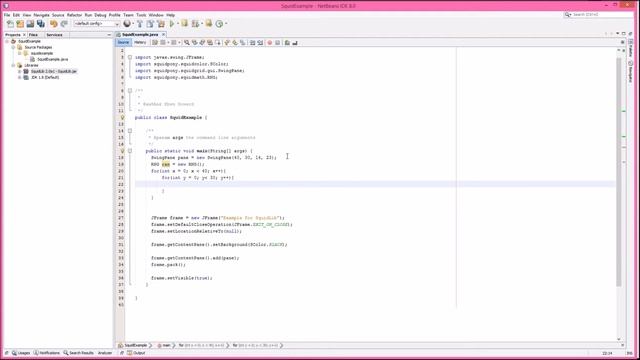Select the SquidExample.java editor tab

[x=140, y=35]
